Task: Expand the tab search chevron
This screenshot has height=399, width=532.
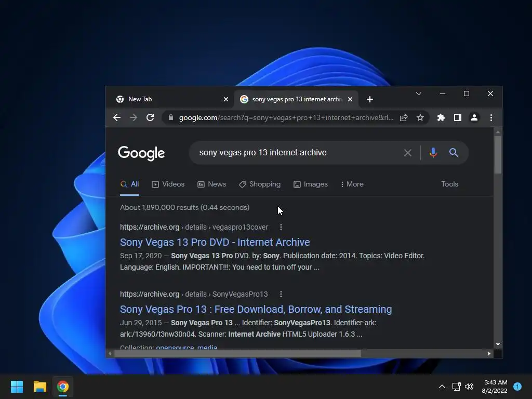Action: (419, 94)
